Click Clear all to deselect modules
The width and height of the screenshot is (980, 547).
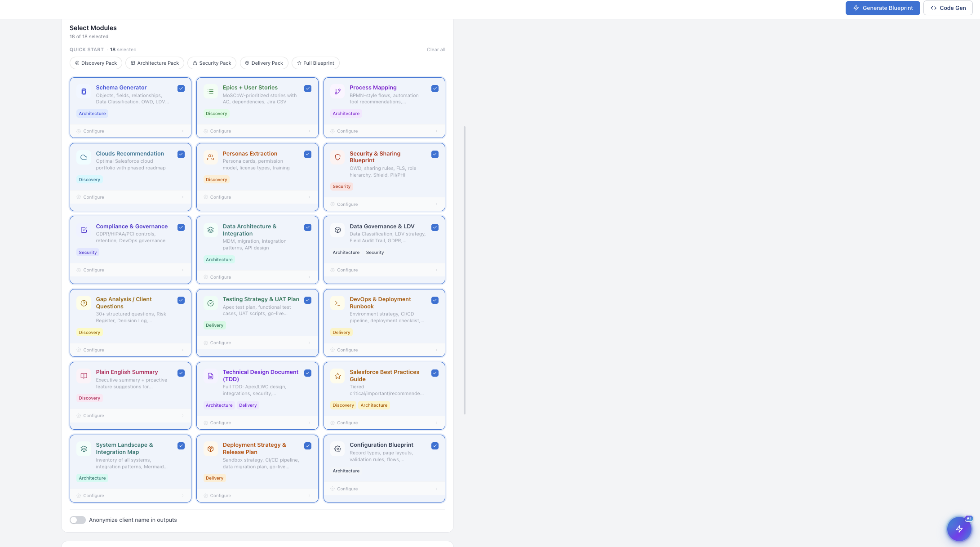(435, 49)
